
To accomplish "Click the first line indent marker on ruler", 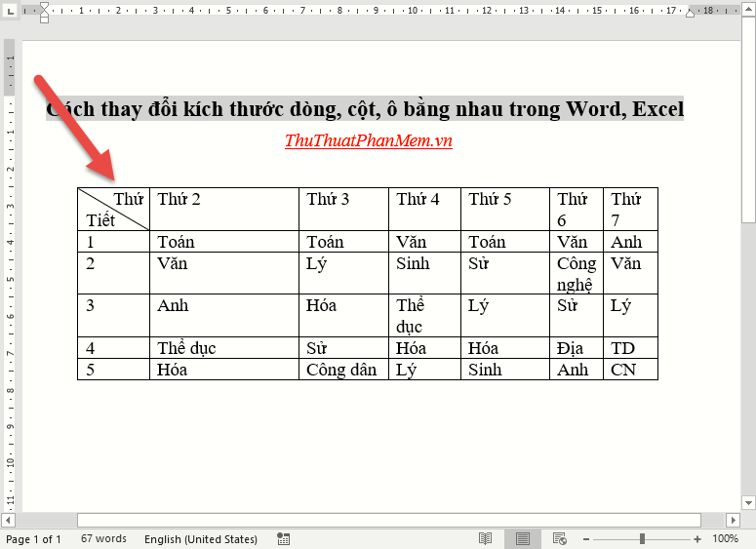I will 44,7.
